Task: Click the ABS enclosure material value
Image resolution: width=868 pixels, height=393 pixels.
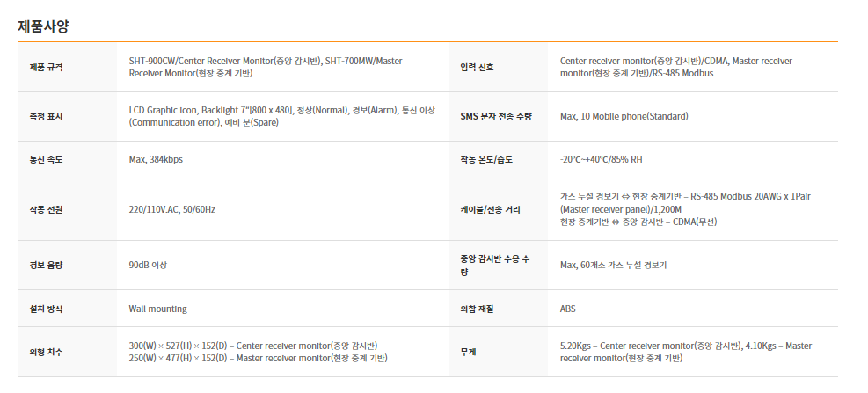Action: pos(568,309)
